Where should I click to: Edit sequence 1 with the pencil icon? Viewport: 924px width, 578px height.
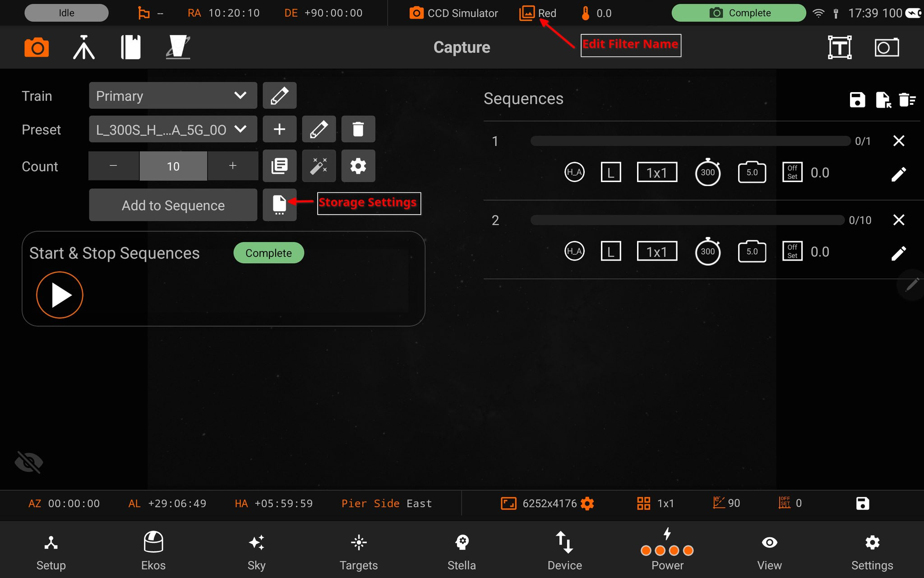point(898,174)
